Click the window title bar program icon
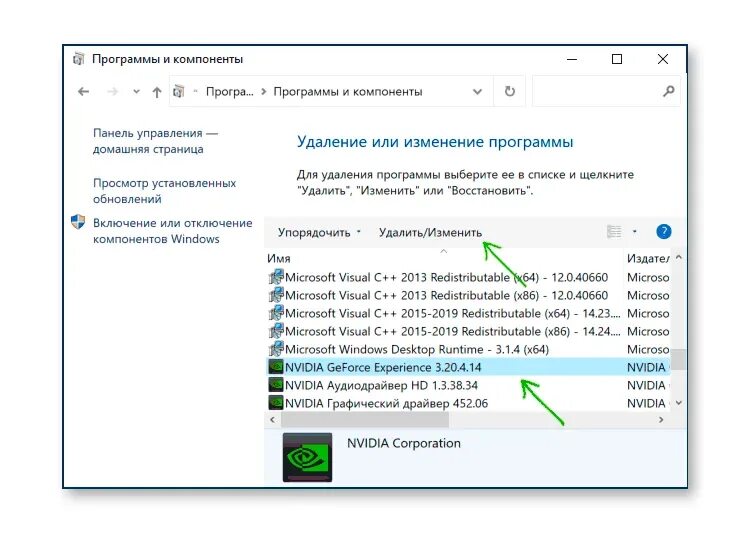The width and height of the screenshot is (751, 534). tap(78, 59)
